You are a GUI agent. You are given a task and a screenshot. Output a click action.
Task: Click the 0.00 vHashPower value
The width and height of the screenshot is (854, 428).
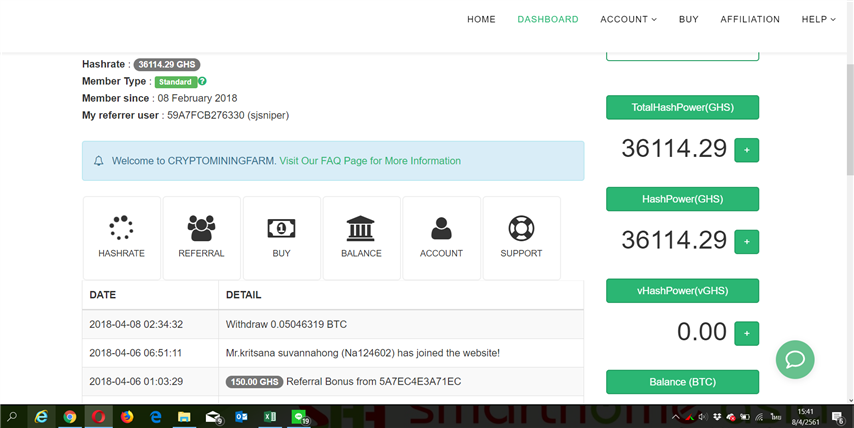click(x=702, y=332)
